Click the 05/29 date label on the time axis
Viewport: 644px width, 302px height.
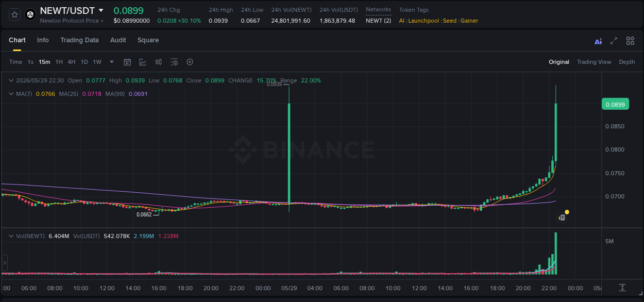pos(289,288)
